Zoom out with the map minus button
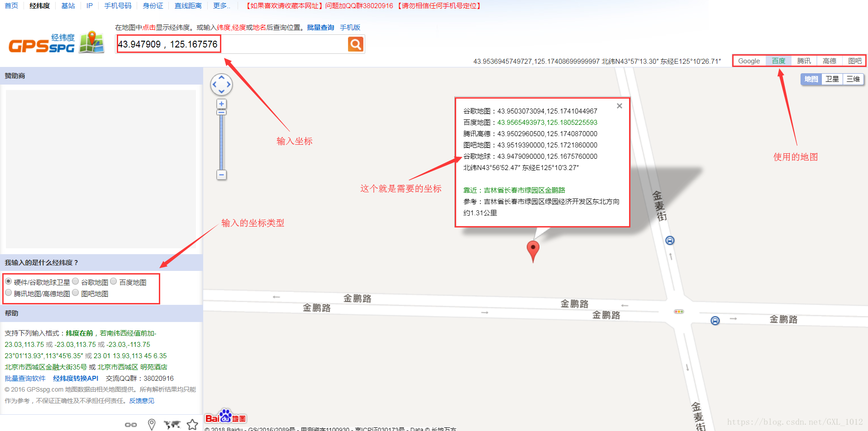868x431 pixels. click(x=221, y=175)
